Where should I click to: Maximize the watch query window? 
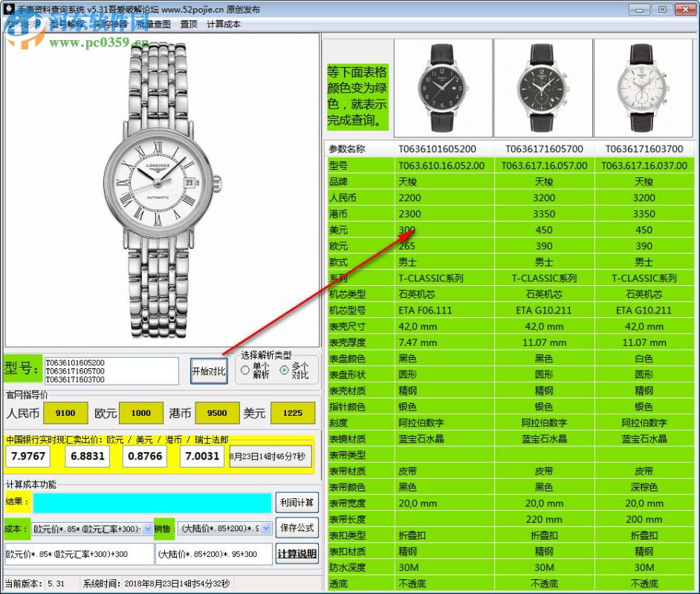(663, 10)
